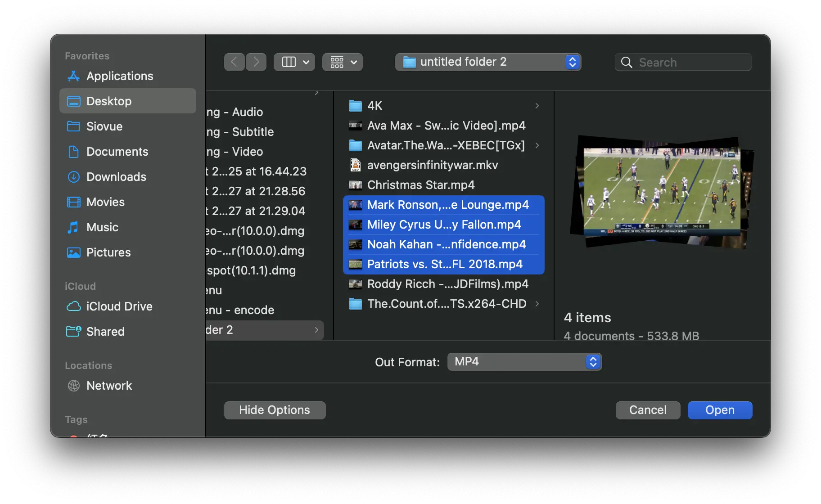
Task: Select item ending '25 at 16.44.23'
Action: point(265,171)
